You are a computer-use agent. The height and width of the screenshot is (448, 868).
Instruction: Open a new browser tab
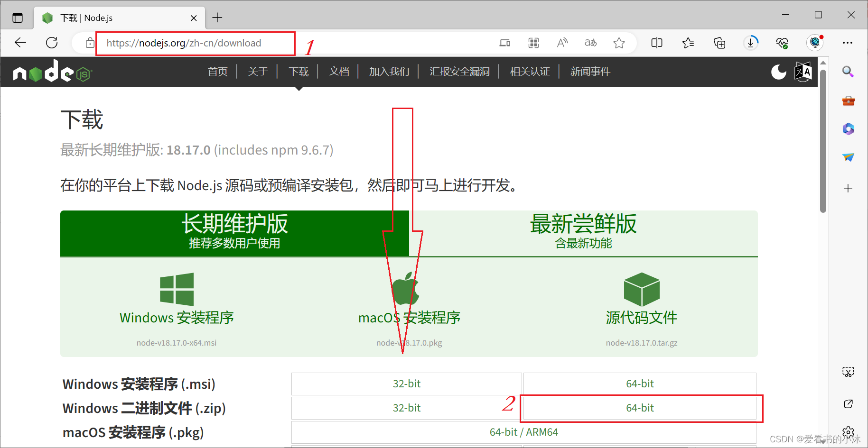217,18
